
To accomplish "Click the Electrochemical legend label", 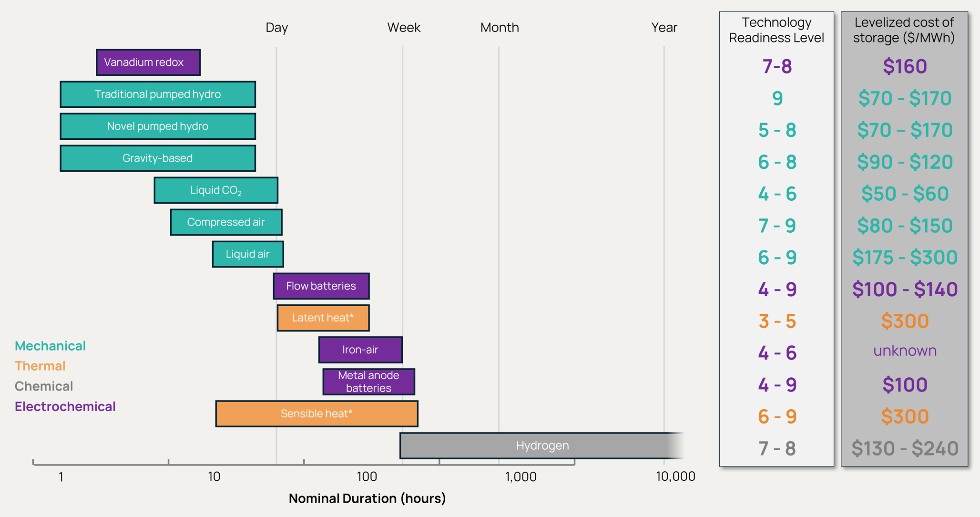I will pyautogui.click(x=65, y=406).
